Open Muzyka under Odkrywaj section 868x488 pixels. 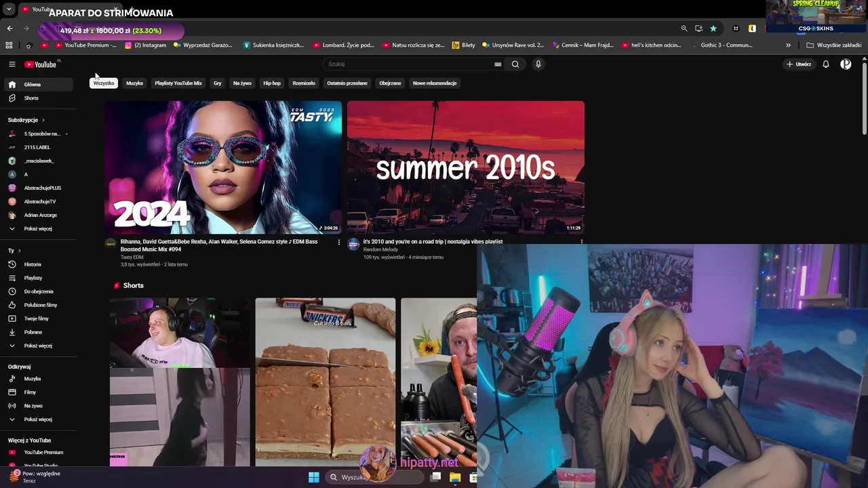pyautogui.click(x=38, y=379)
